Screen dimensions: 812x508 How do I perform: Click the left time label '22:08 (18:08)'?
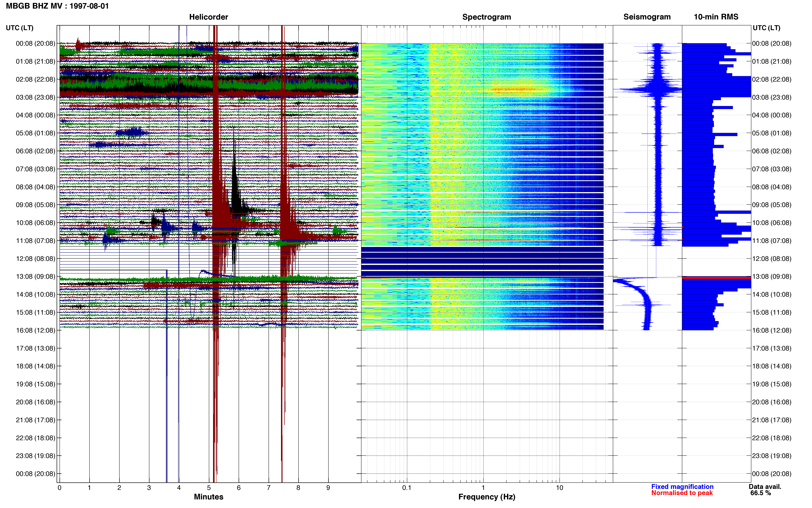point(36,438)
